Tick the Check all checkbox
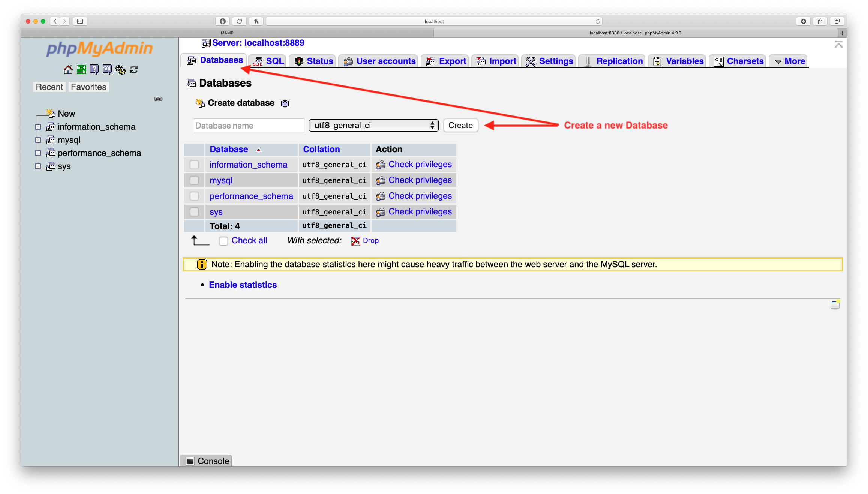The width and height of the screenshot is (868, 494). tap(223, 241)
